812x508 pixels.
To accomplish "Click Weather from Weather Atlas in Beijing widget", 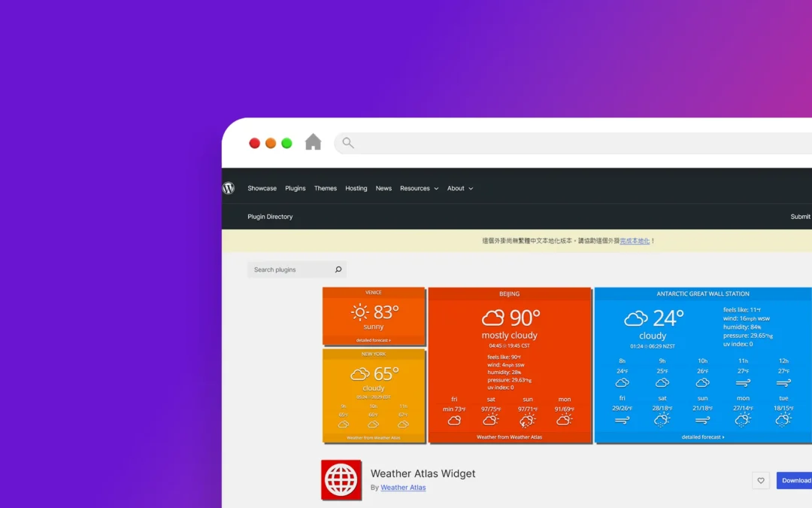I will 509,437.
